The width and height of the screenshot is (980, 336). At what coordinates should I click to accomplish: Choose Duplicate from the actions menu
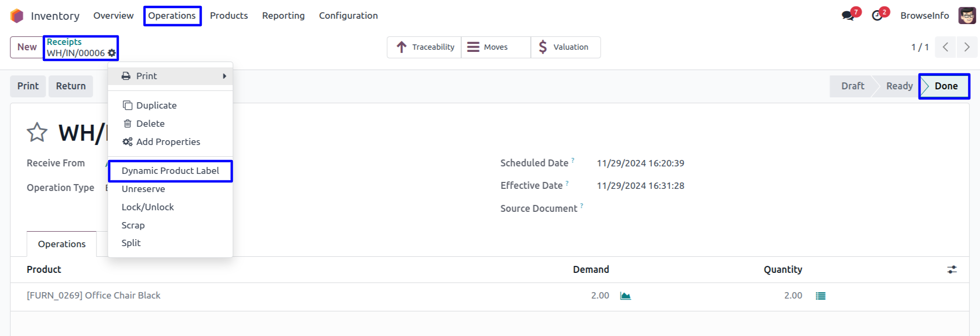156,105
